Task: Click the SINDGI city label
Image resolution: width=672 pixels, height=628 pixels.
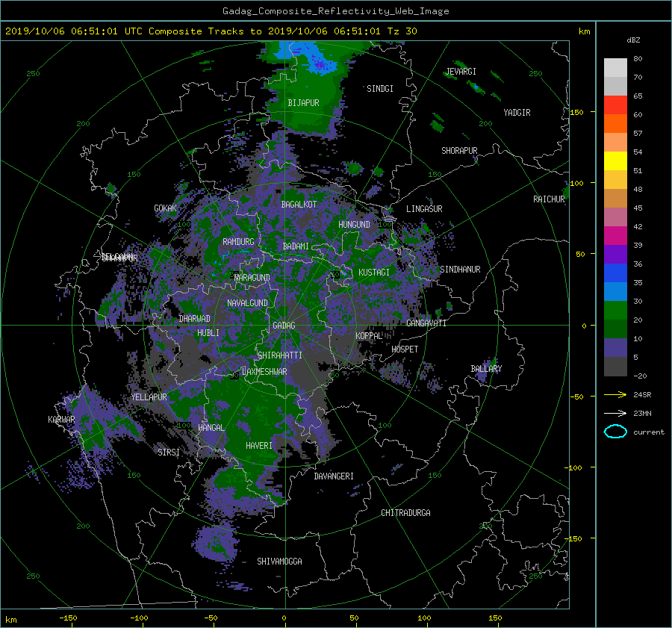Action: tap(380, 89)
